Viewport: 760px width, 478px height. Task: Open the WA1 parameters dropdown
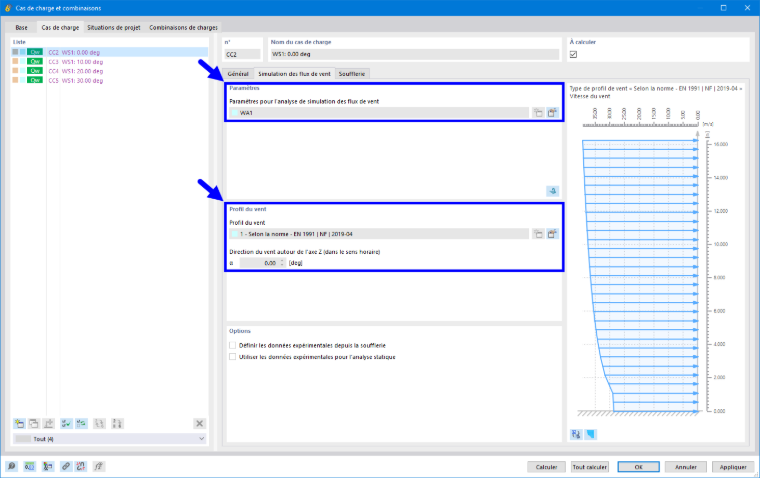click(x=379, y=113)
